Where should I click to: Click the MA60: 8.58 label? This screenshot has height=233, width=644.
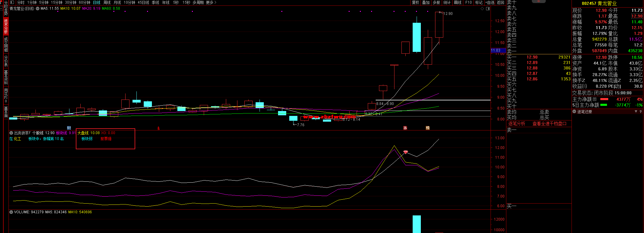111,8
